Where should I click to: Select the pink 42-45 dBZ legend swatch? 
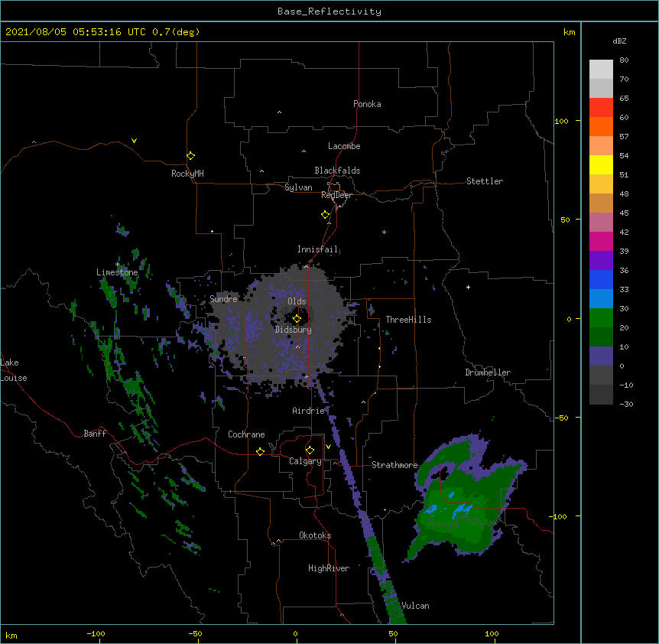[x=601, y=223]
